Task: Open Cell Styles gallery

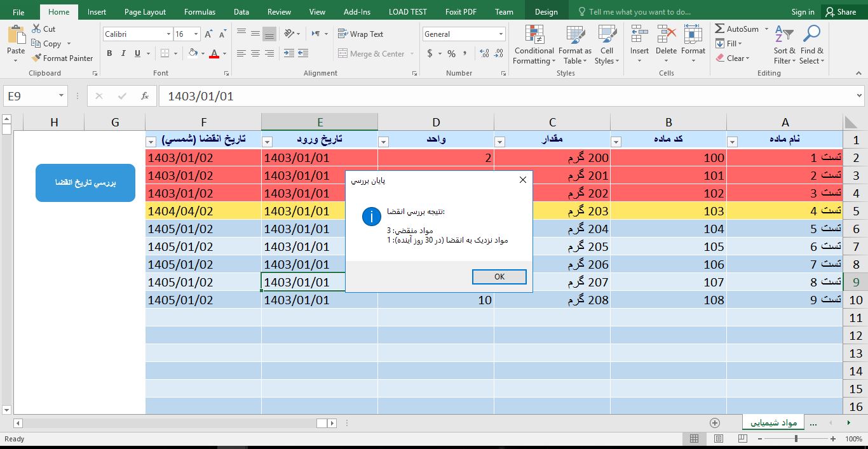Action: 607,44
